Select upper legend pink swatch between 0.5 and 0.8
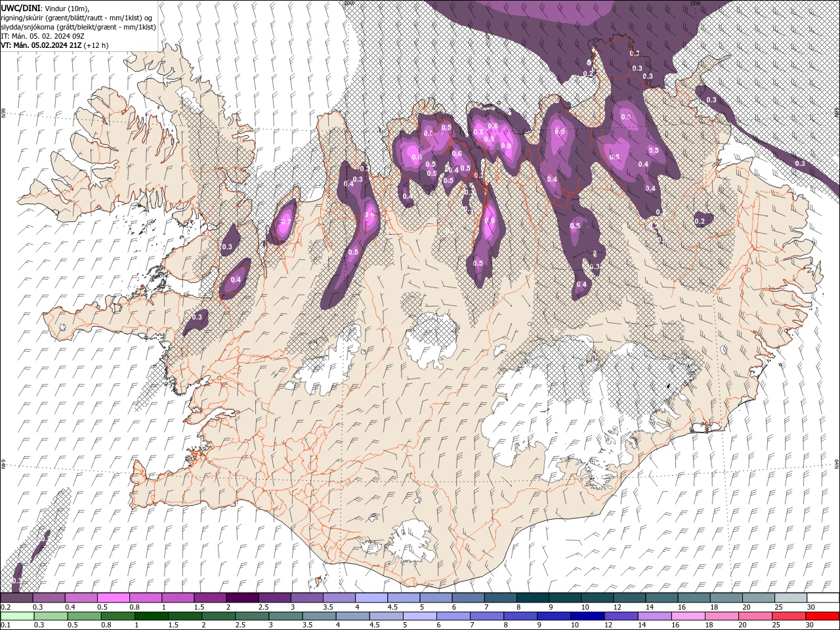 click(x=113, y=598)
